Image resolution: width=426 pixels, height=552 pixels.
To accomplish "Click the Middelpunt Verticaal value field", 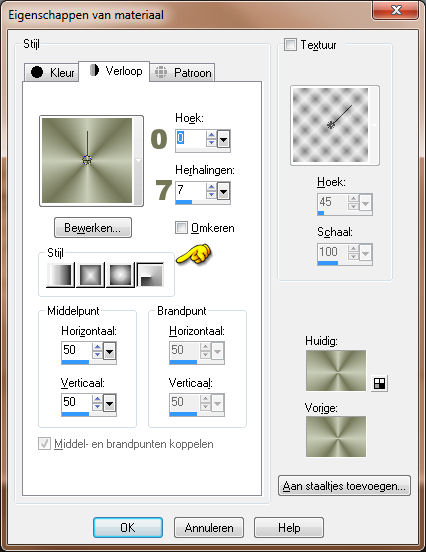I will click(x=76, y=403).
